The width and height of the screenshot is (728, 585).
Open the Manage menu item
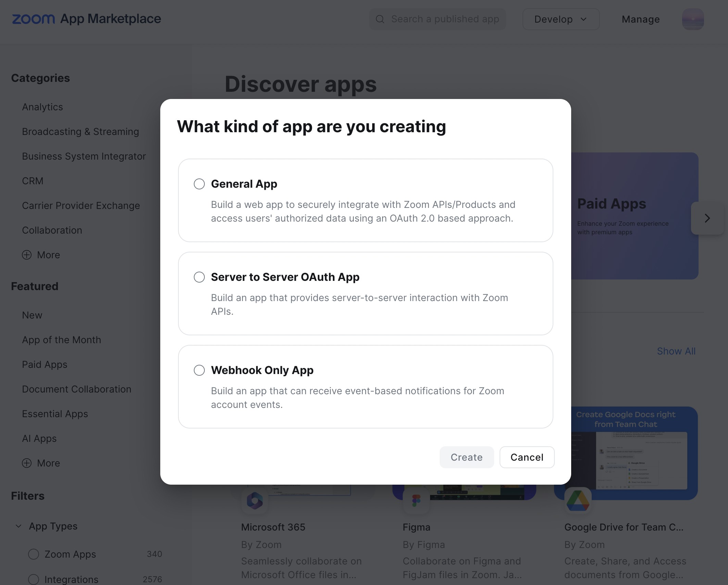click(x=641, y=19)
